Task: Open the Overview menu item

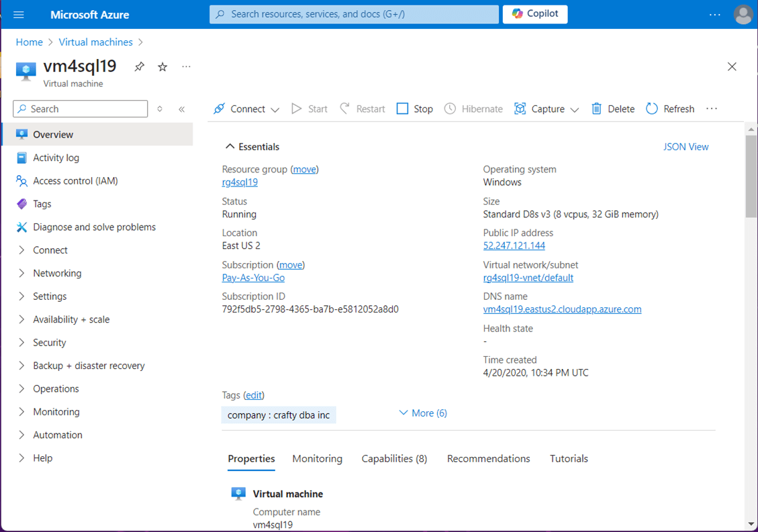Action: [x=97, y=134]
